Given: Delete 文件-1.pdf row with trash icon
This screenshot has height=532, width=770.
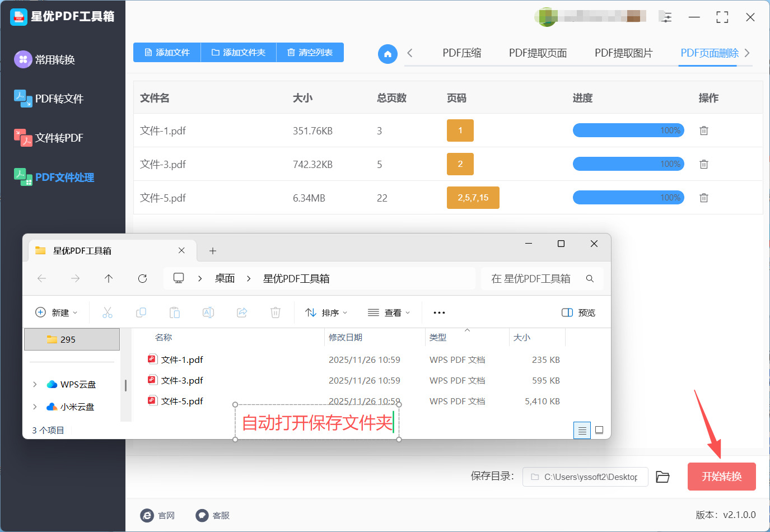Looking at the screenshot, I should (704, 130).
